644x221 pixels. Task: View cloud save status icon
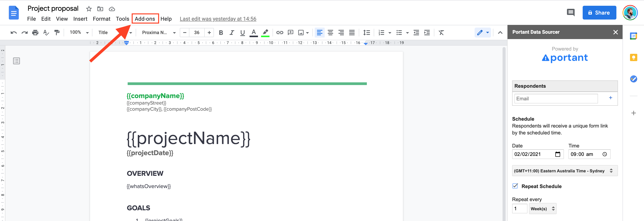(112, 9)
